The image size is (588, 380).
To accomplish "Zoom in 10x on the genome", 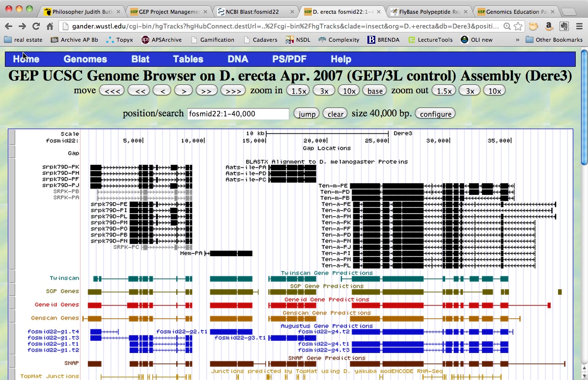I will (x=349, y=91).
